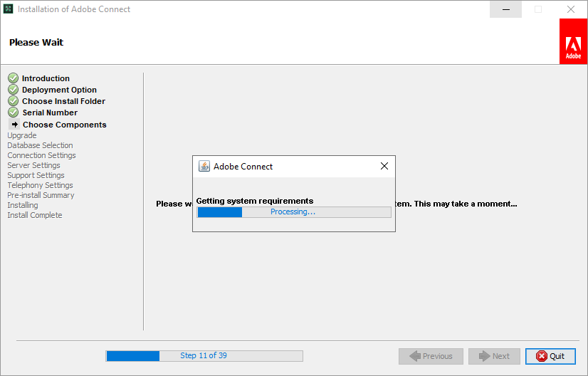Click the Processing progress bar

pyautogui.click(x=294, y=212)
